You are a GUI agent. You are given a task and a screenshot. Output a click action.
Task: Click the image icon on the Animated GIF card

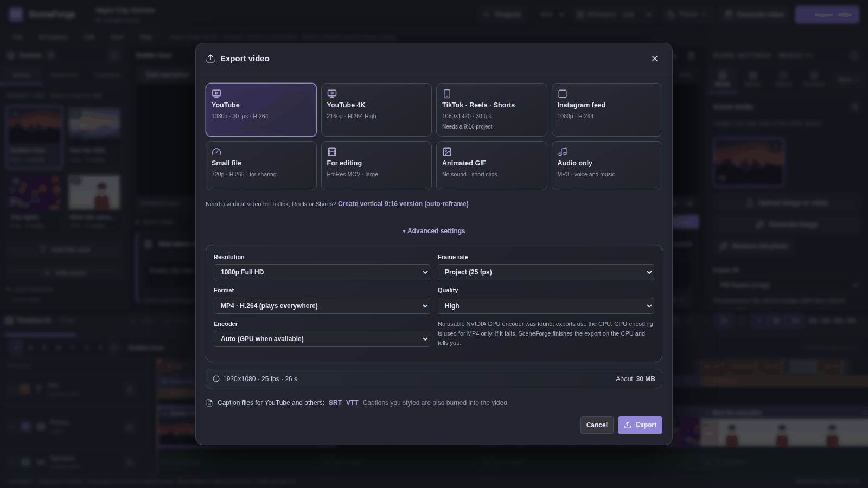point(447,152)
